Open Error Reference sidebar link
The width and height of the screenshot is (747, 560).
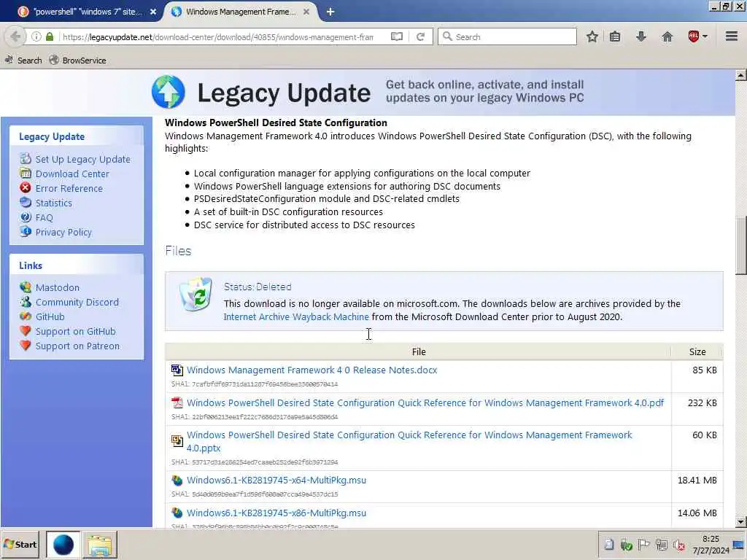click(x=69, y=189)
